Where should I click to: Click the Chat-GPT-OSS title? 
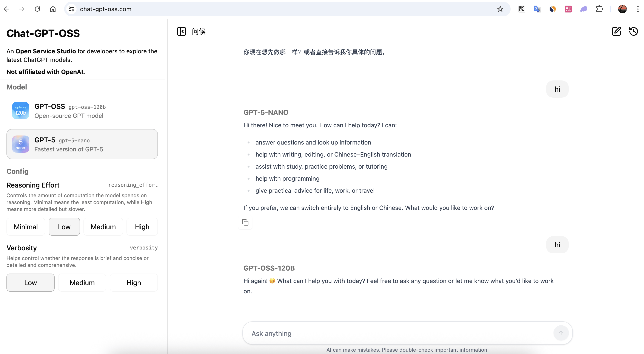[43, 34]
